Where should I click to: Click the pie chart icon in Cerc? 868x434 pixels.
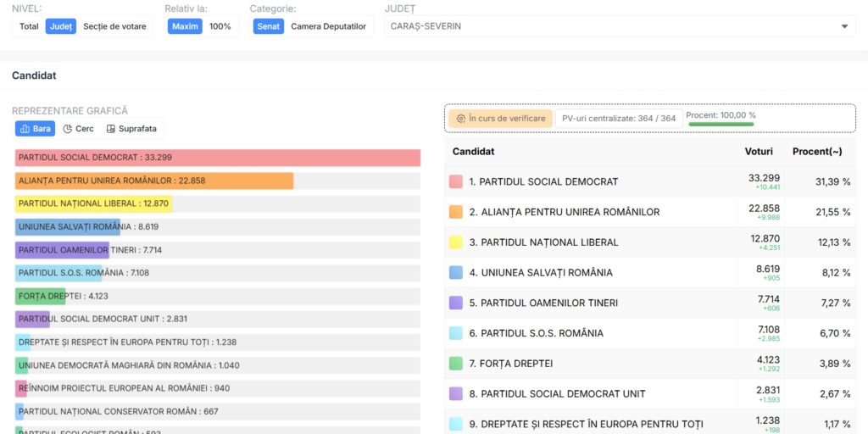(68, 129)
